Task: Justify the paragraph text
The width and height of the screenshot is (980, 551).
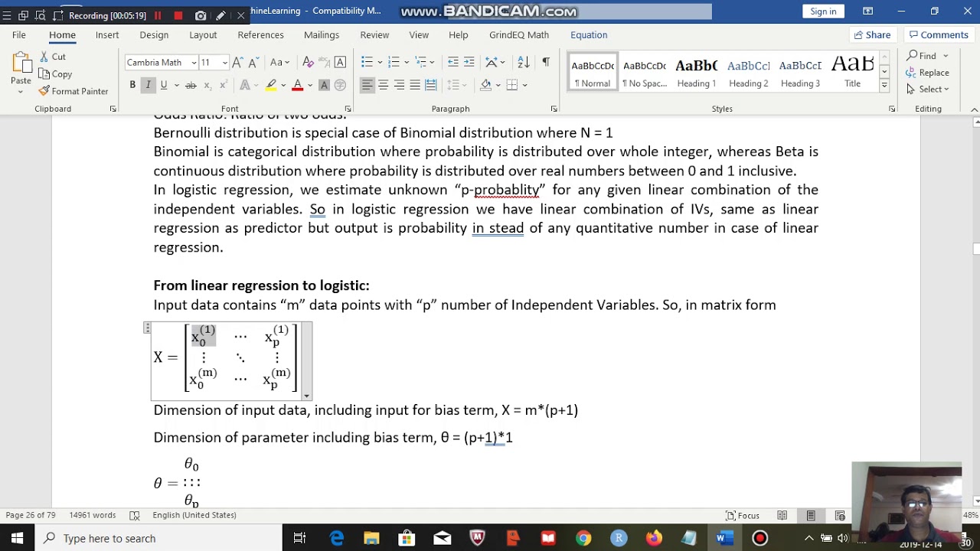Action: (x=414, y=85)
